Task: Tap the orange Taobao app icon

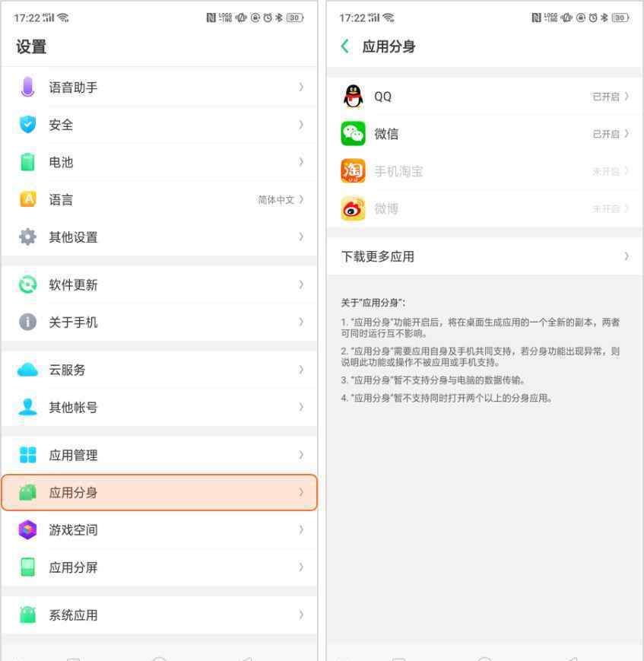Action: [353, 171]
